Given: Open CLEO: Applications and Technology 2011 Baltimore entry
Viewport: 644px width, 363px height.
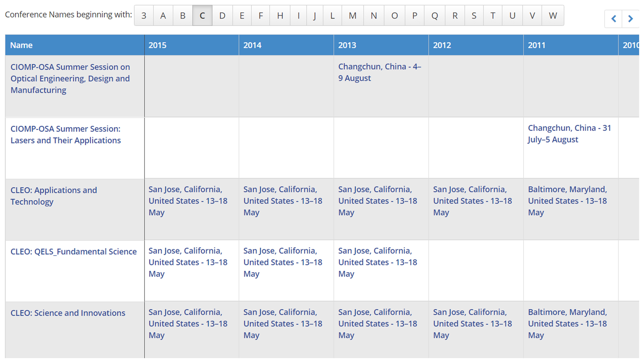Looking at the screenshot, I should [567, 201].
